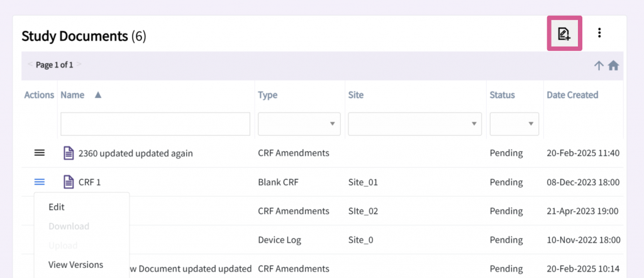Choose View Versions in the context menu
This screenshot has height=278, width=644.
click(75, 264)
